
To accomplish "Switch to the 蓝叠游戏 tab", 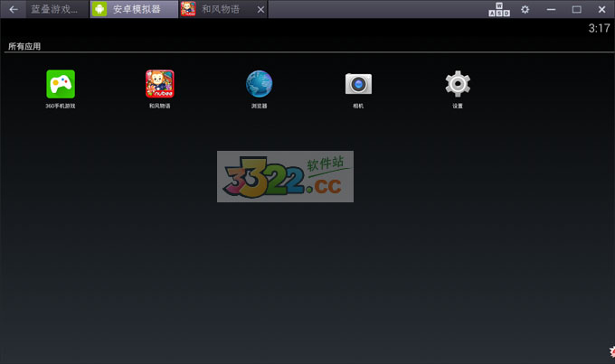I will 57,9.
